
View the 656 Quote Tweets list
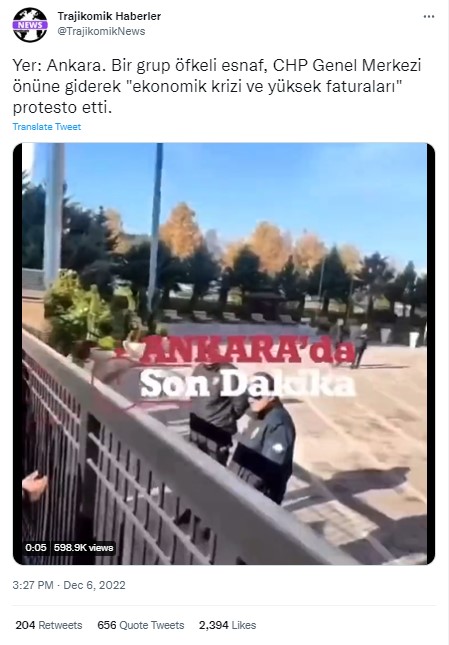pyautogui.click(x=141, y=625)
